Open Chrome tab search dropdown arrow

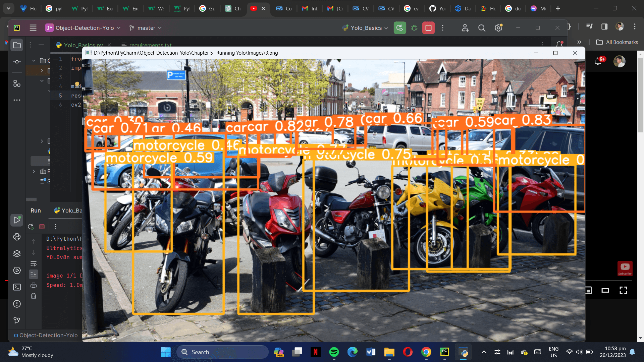(8, 8)
